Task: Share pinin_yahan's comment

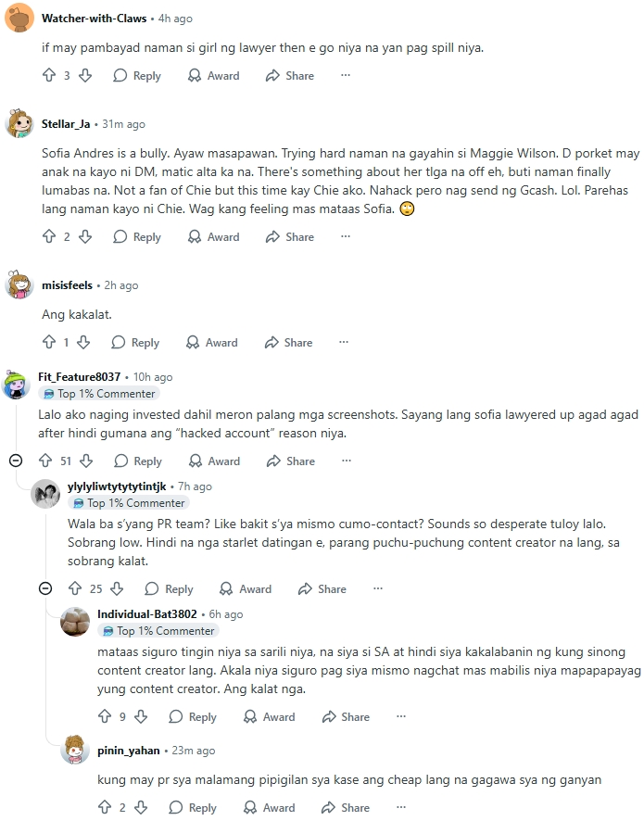Action: (346, 808)
